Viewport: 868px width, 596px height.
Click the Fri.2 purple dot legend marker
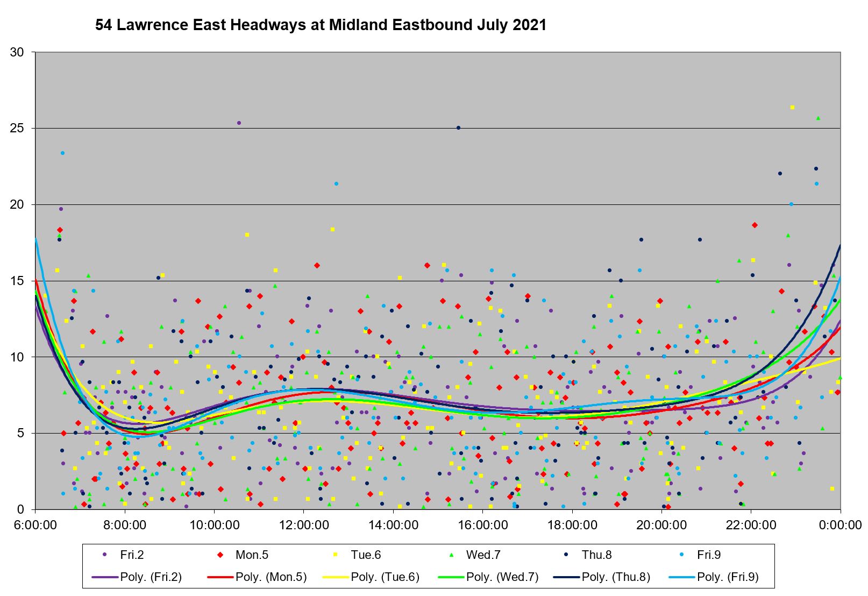click(x=104, y=555)
